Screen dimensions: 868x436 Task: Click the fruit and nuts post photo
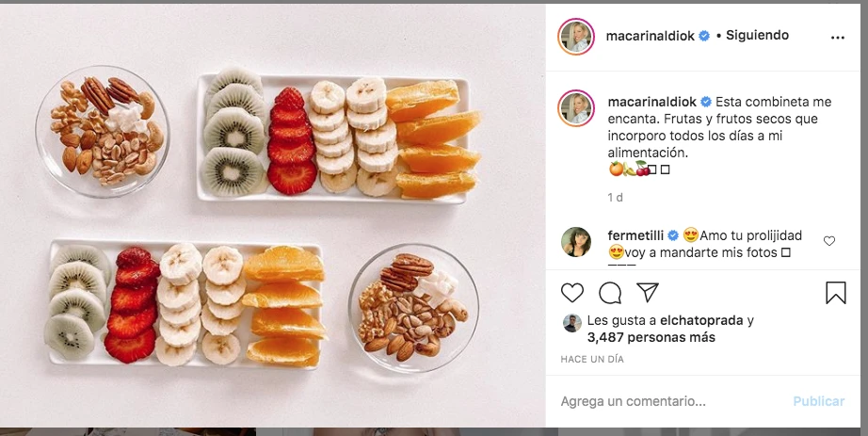point(273,217)
